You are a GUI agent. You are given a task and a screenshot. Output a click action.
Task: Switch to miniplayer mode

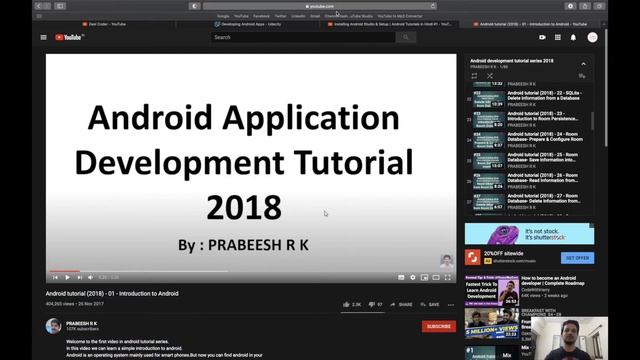click(424, 278)
